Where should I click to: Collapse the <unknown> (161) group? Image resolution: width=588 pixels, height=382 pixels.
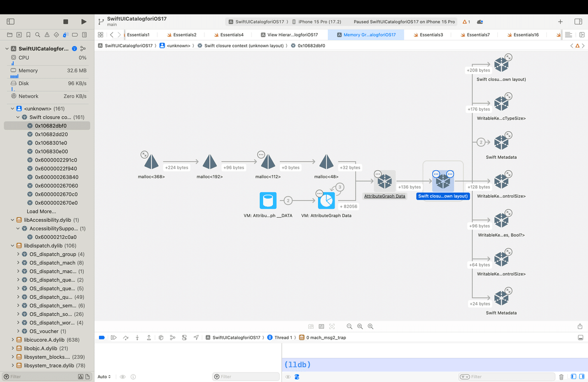[x=13, y=108]
